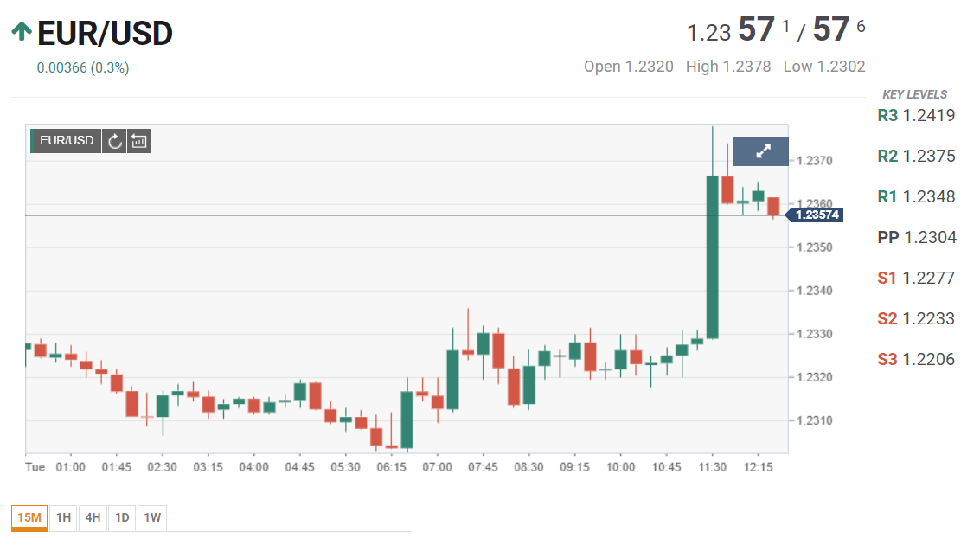Expand the chart to fullscreen
Image resolution: width=980 pixels, height=545 pixels.
coord(762,151)
